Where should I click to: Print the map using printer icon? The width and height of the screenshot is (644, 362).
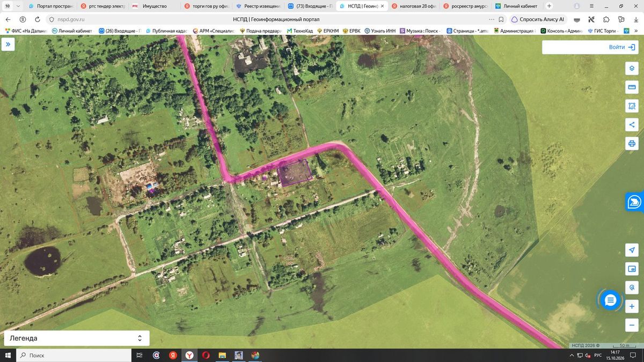point(632,144)
